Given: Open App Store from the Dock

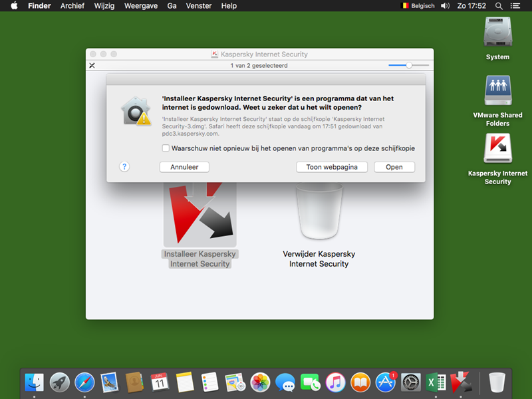Looking at the screenshot, I should 386,382.
